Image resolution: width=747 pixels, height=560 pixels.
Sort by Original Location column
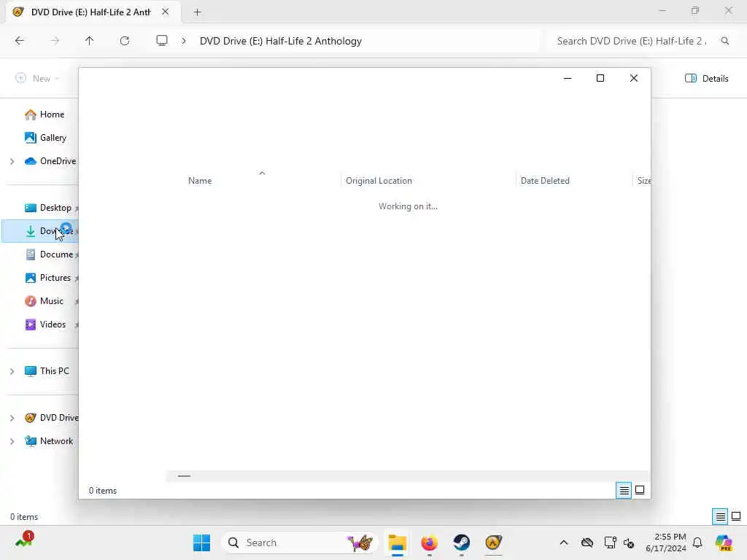[x=379, y=181]
